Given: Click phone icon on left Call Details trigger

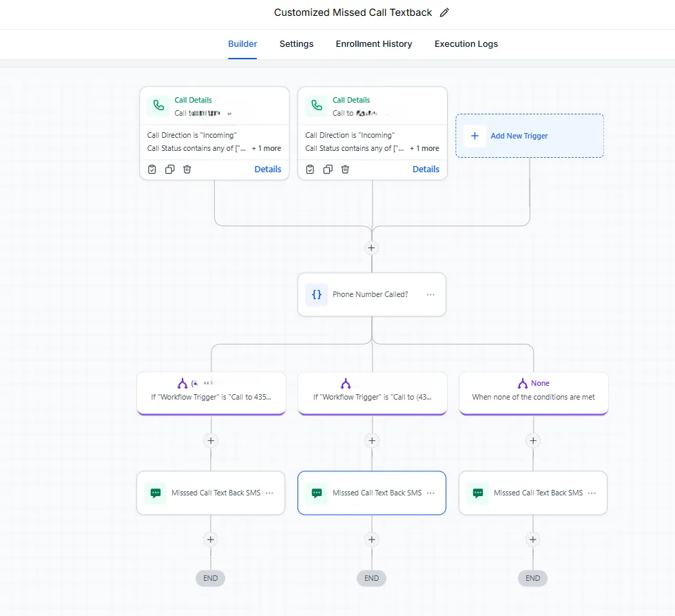Looking at the screenshot, I should tap(158, 105).
